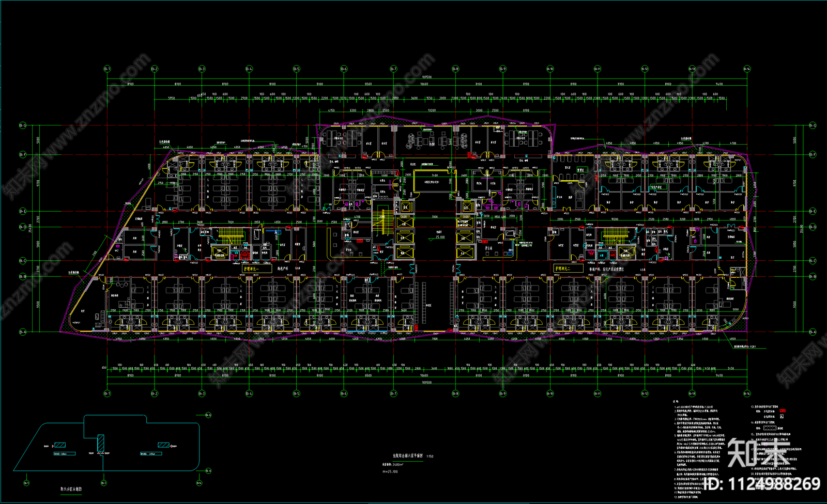Click grid bubble B-9 above the plan
This screenshot has width=827, height=504.
click(x=503, y=69)
